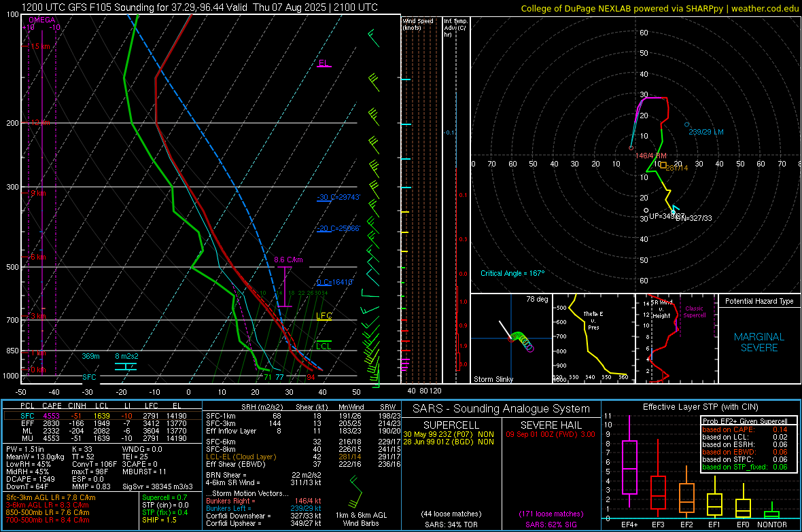Click the LCL-EL (Cloud Layer) shear row

point(303,457)
